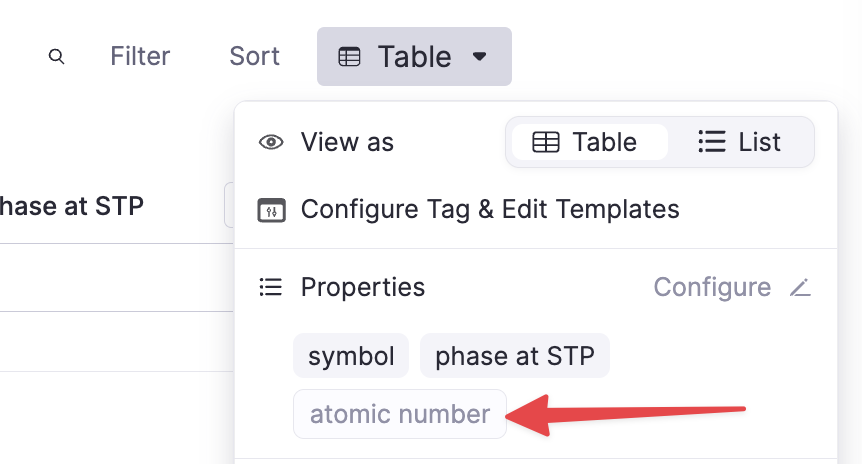Image resolution: width=862 pixels, height=464 pixels.
Task: Enable the atomic number property
Action: click(x=400, y=414)
